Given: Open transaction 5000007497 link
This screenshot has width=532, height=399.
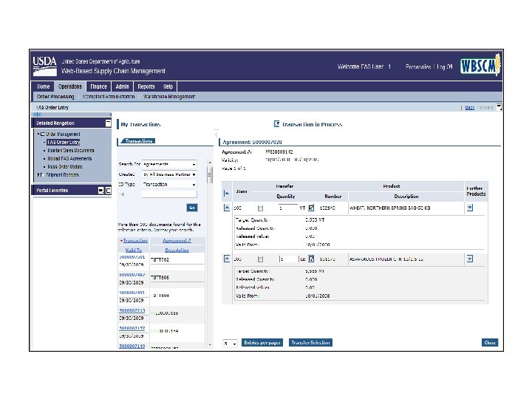Looking at the screenshot, I should (x=132, y=274).
